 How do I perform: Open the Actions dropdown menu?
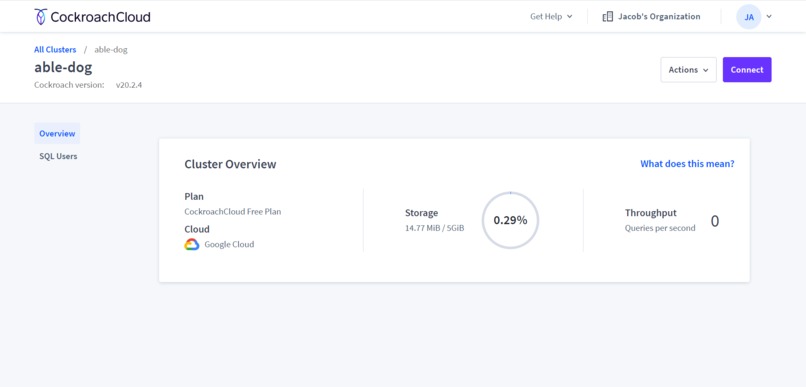(688, 69)
